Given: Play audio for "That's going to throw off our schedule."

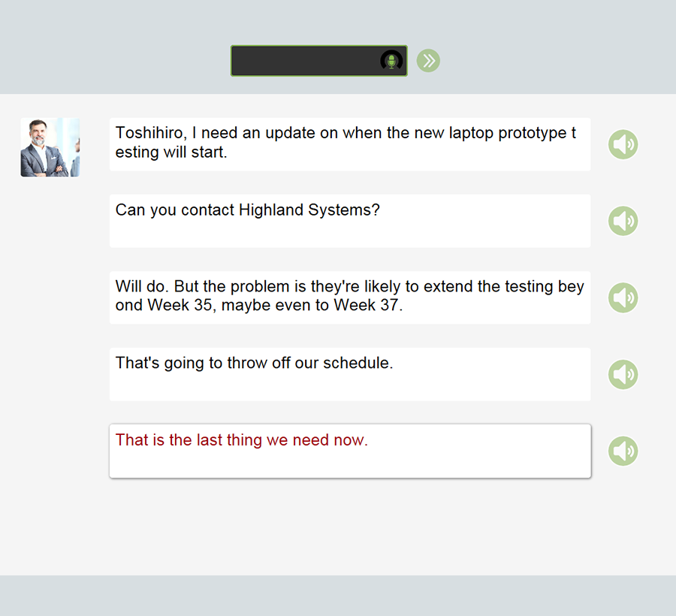Looking at the screenshot, I should [623, 374].
